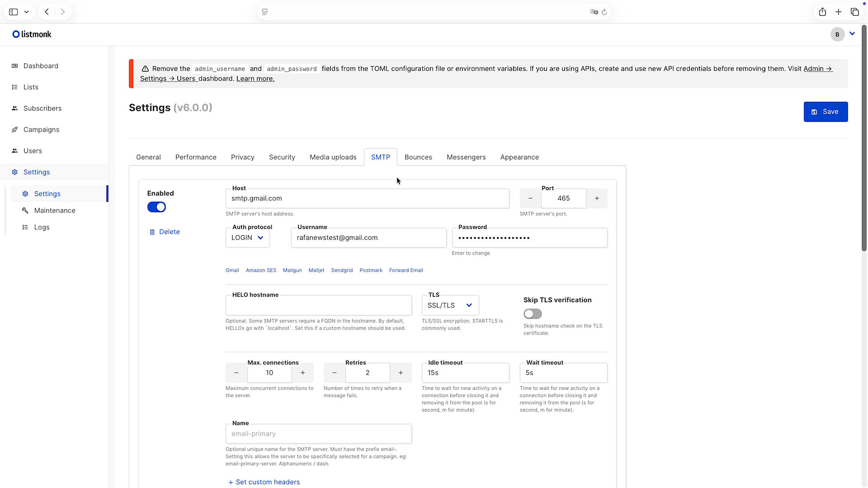Click the Campaigns rocket icon
Screen dimensions: 868x488
15,129
